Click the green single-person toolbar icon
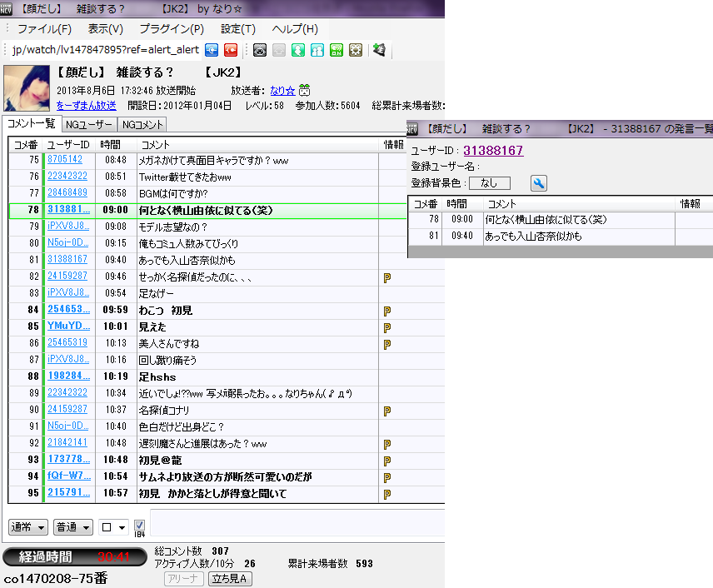Image resolution: width=713 pixels, height=588 pixels. pyautogui.click(x=298, y=50)
